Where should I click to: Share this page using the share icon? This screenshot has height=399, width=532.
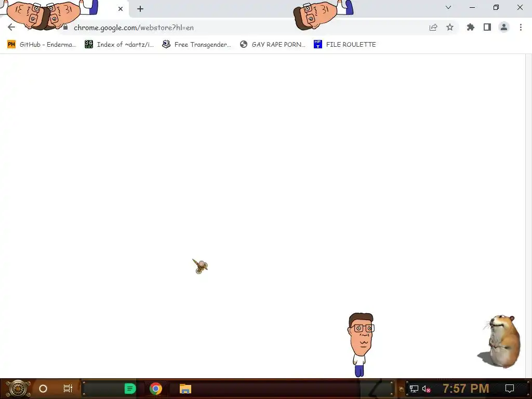coord(433,28)
